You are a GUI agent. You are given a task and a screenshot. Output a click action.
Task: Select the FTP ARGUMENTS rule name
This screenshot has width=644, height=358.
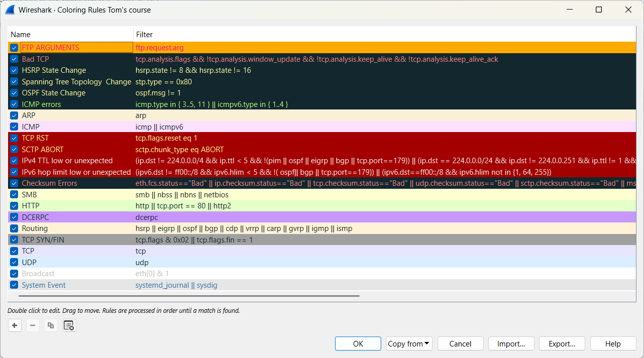pos(51,48)
